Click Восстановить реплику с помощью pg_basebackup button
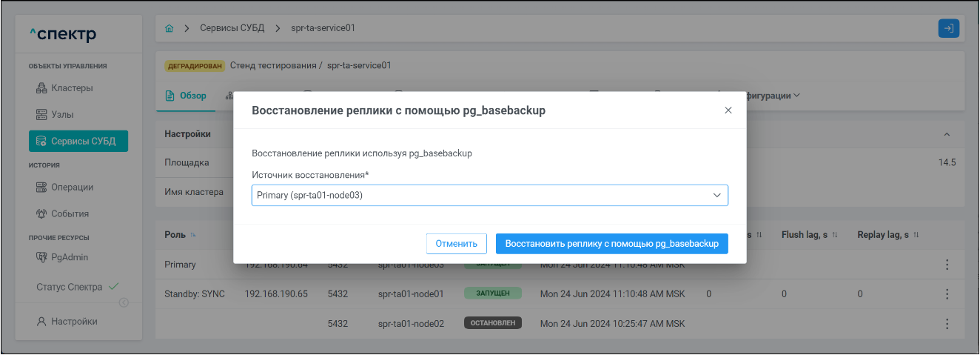Viewport: 980px width, 355px height. tap(611, 244)
